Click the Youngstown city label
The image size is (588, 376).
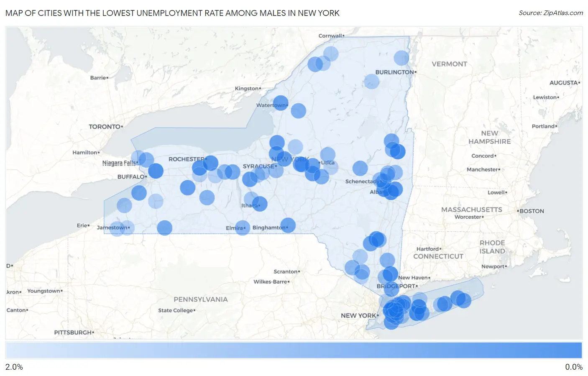click(44, 291)
